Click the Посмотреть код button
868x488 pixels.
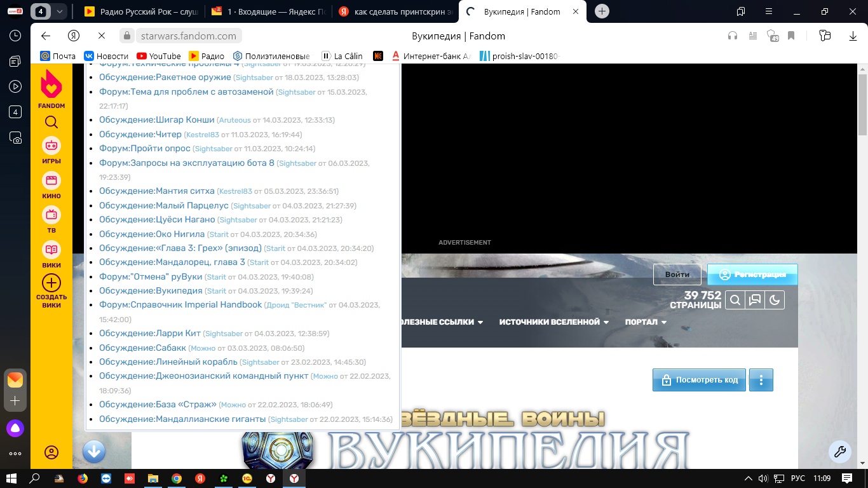click(x=699, y=380)
